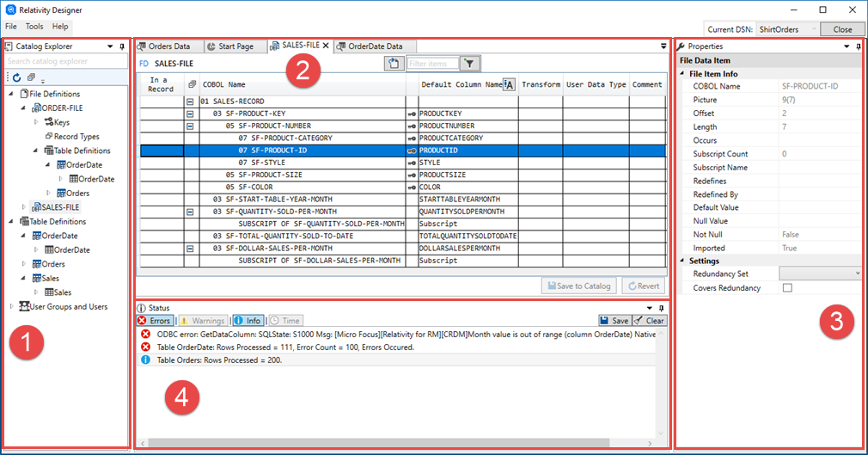Pin the Properties panel
The height and width of the screenshot is (455, 868).
(x=856, y=46)
